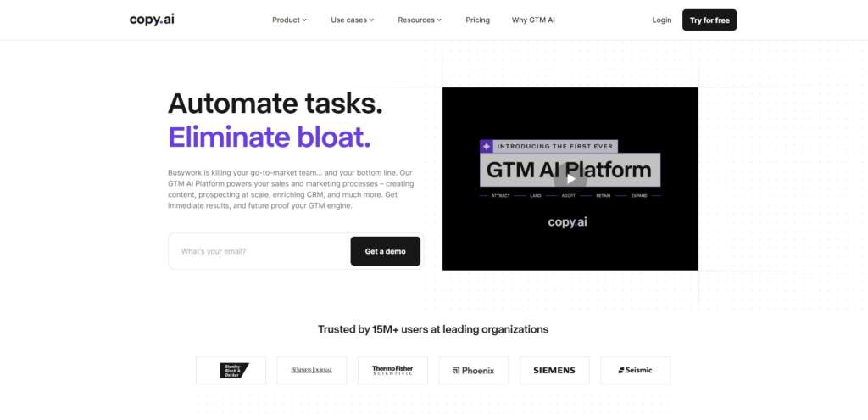The width and height of the screenshot is (868, 420).
Task: Expand the Use cases menu
Action: coord(352,20)
